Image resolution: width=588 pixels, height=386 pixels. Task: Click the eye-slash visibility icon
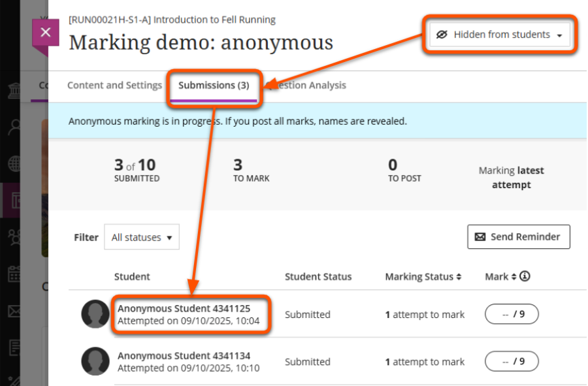(442, 35)
